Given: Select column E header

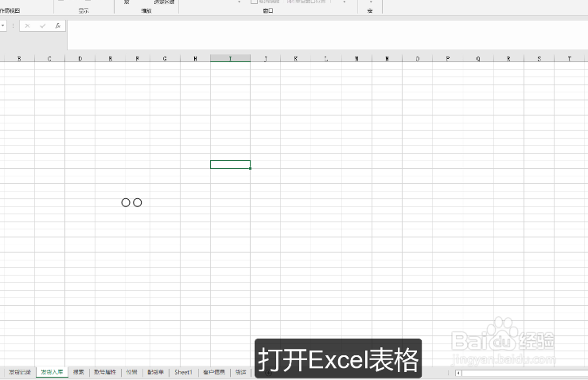Looking at the screenshot, I should 111,59.
